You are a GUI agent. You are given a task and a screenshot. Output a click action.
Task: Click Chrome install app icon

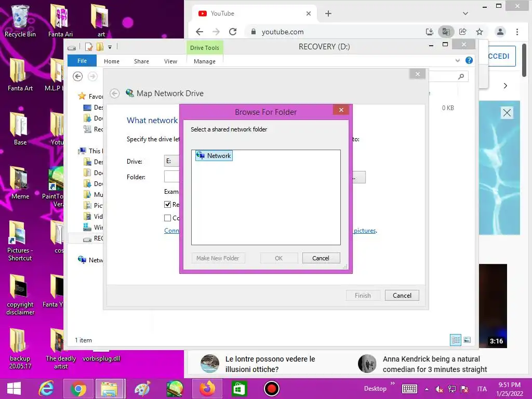tap(430, 32)
